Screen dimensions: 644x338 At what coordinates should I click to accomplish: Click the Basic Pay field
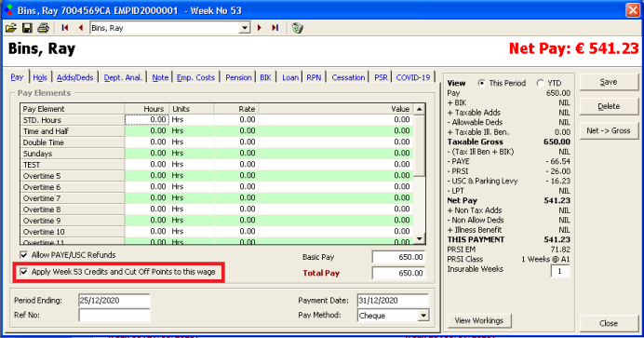(x=398, y=257)
